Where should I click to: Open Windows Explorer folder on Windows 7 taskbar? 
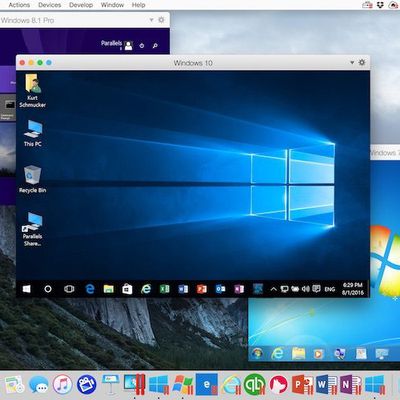298,353
